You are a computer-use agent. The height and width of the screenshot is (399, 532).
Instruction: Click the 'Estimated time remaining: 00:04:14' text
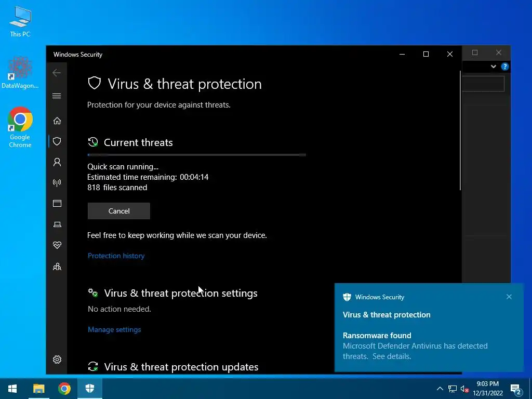pos(148,177)
